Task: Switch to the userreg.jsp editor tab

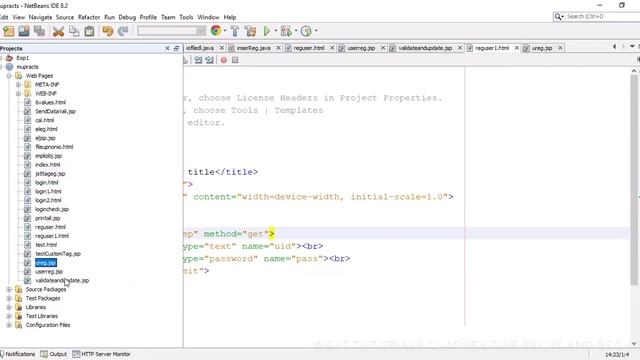Action: [361, 48]
